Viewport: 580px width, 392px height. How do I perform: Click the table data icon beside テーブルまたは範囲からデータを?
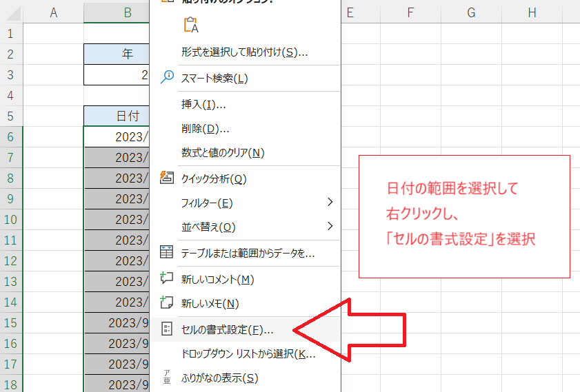coord(166,252)
